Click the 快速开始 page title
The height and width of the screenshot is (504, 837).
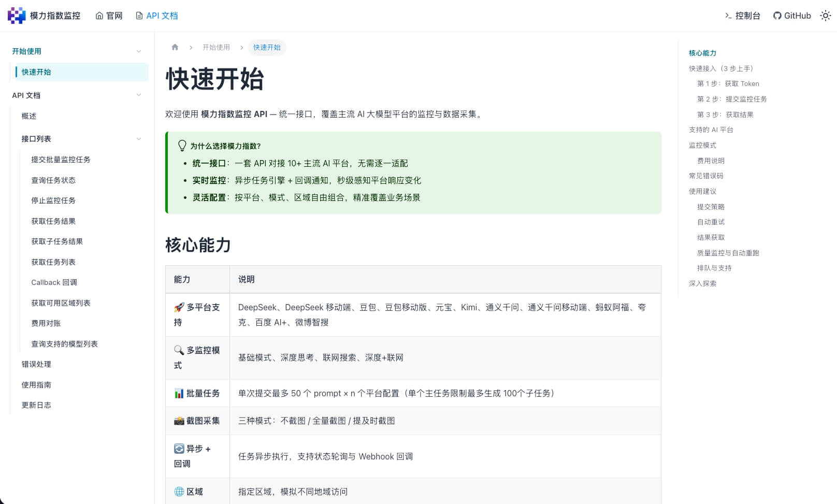(214, 79)
